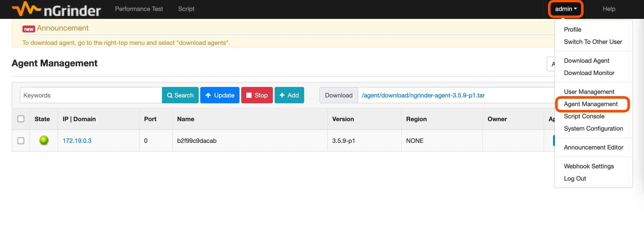Select Agent Management from the admin menu
644x227 pixels.
(591, 104)
